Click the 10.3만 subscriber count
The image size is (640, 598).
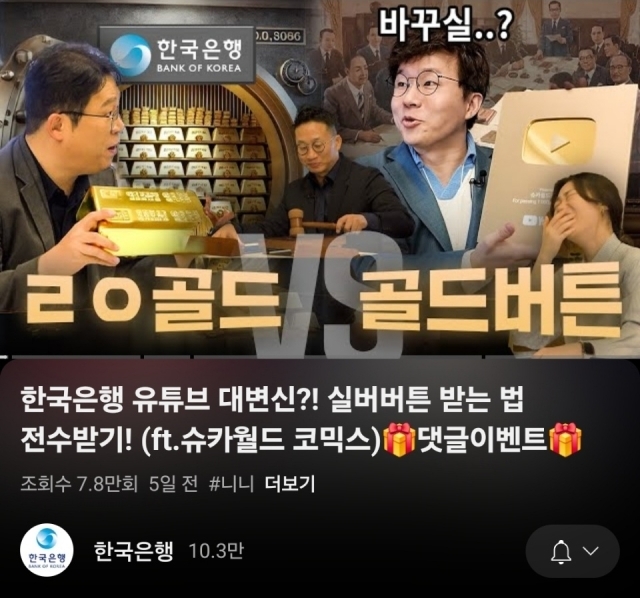coord(216,551)
